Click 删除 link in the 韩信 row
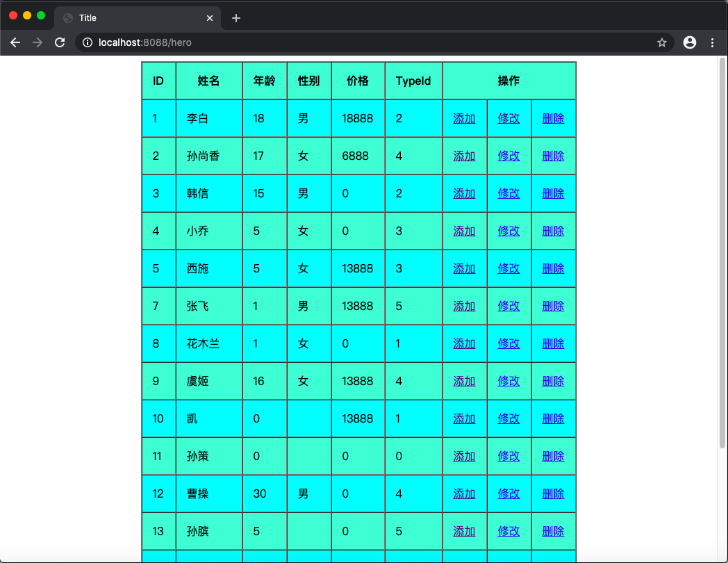This screenshot has width=728, height=563. (553, 193)
